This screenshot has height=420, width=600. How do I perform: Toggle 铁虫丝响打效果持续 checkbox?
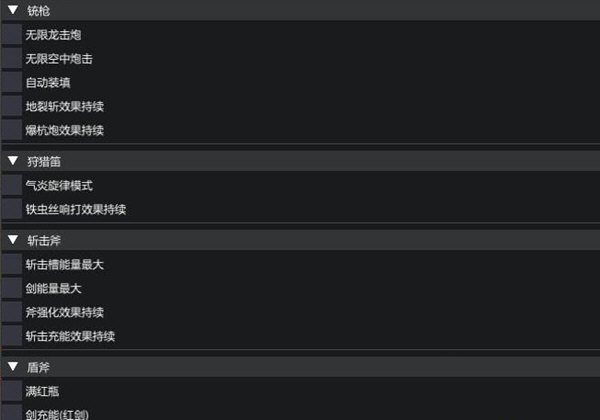(11, 209)
